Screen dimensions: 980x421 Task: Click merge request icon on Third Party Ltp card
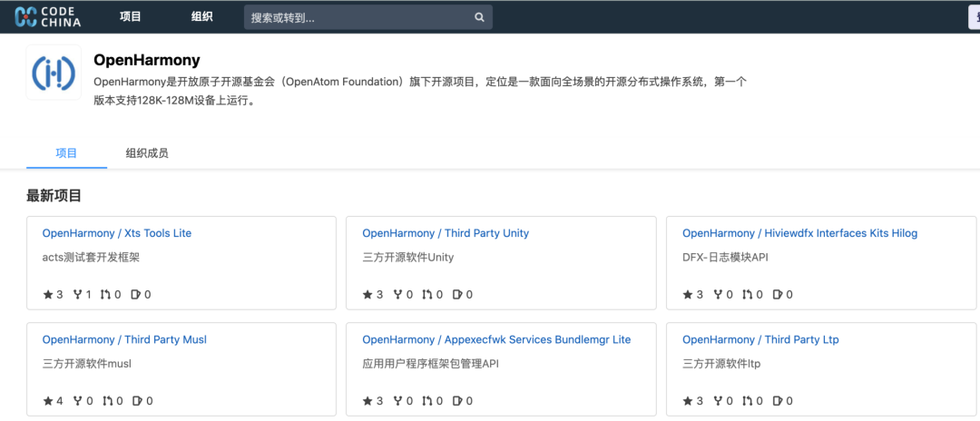[747, 401]
